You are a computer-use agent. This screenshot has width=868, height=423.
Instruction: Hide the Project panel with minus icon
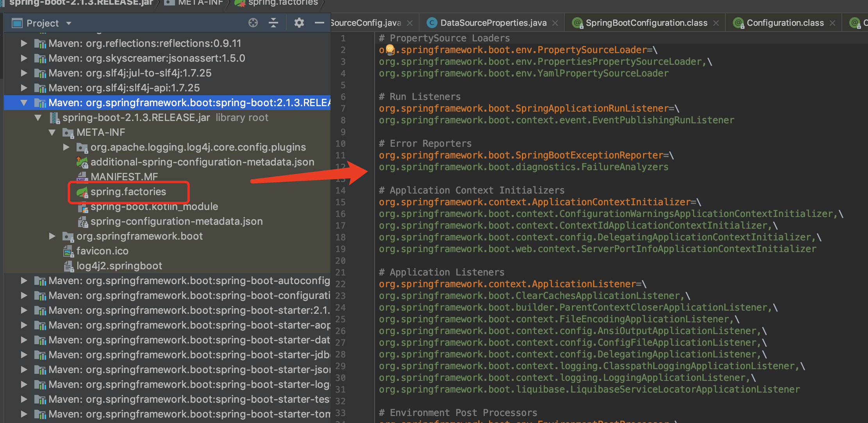click(320, 23)
